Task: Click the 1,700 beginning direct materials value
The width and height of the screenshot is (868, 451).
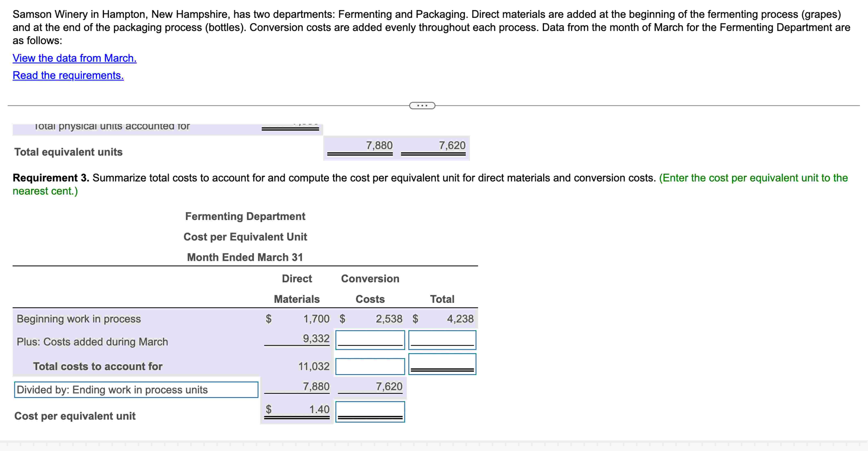Action: 316,319
